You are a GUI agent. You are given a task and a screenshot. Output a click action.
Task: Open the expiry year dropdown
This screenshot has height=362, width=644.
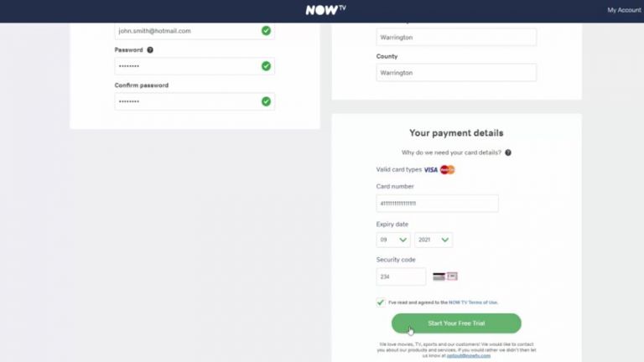[x=434, y=240]
